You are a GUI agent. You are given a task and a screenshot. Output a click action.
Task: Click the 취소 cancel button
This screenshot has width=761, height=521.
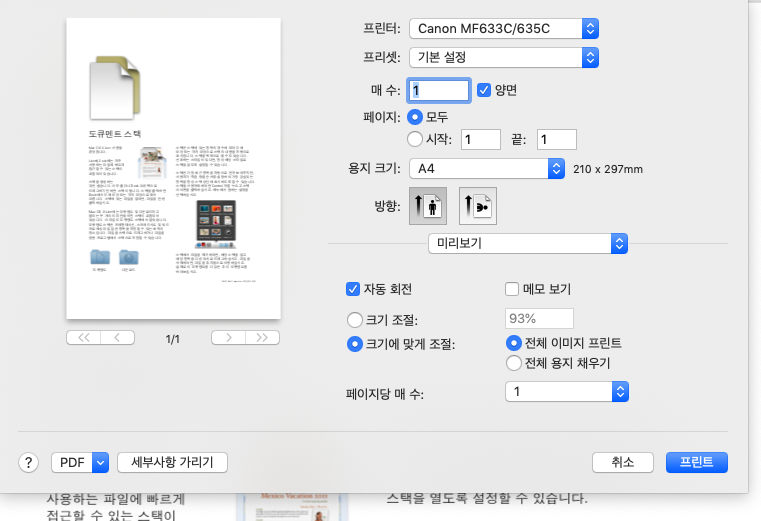point(623,462)
